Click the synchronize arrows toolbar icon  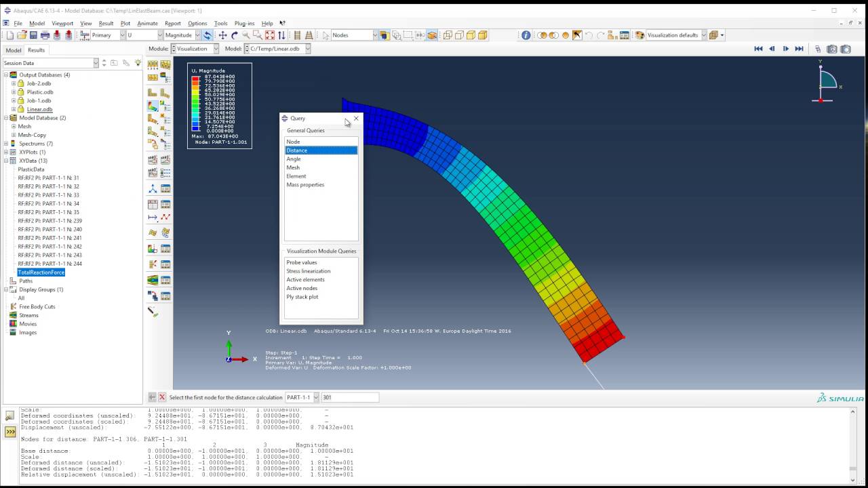208,35
